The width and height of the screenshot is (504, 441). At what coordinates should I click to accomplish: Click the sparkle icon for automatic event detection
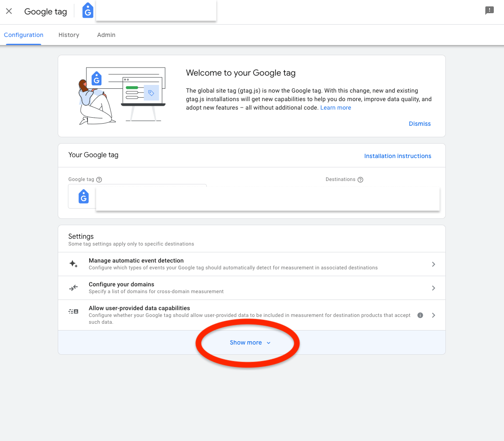coord(73,264)
